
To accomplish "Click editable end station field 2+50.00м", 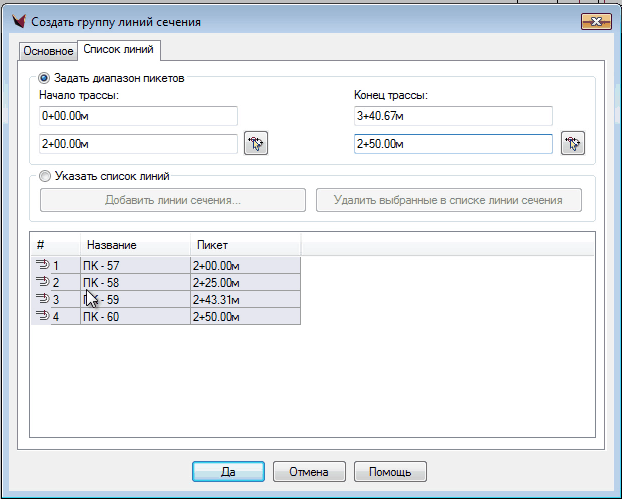I will pos(453,144).
